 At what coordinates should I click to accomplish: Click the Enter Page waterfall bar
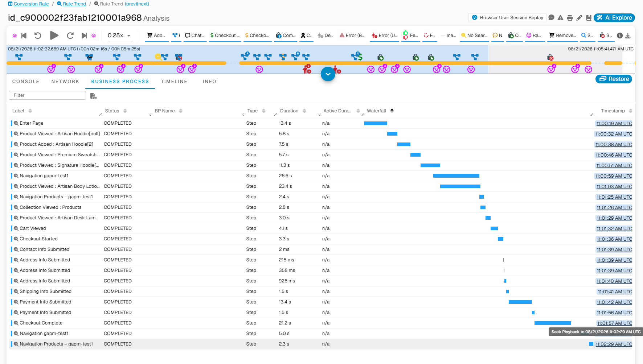376,123
